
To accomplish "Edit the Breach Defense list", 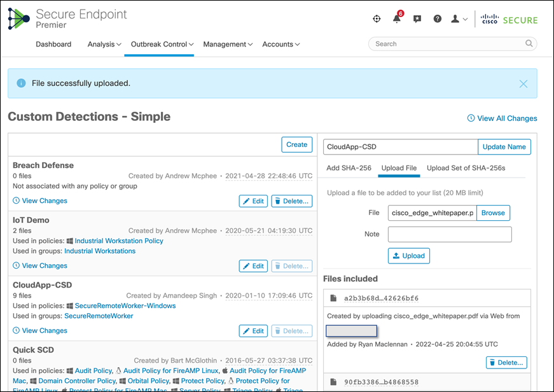I will pyautogui.click(x=253, y=201).
